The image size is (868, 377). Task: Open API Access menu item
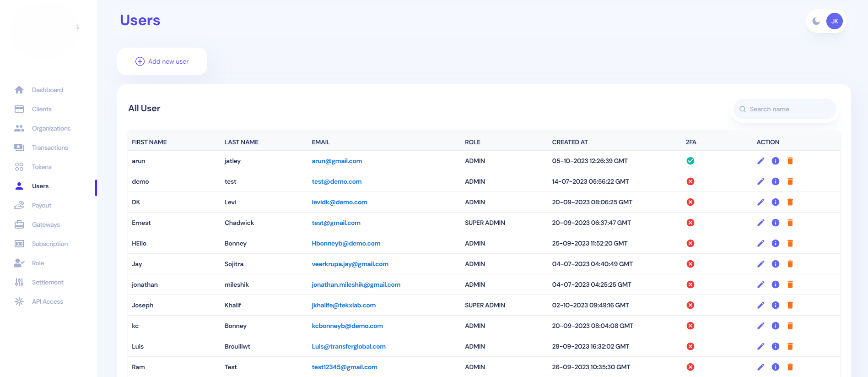pyautogui.click(x=47, y=301)
